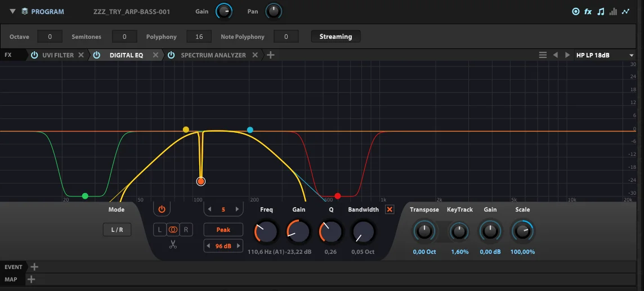The width and height of the screenshot is (644, 291).
Task: Click the Note Polyphony value field
Action: click(287, 37)
